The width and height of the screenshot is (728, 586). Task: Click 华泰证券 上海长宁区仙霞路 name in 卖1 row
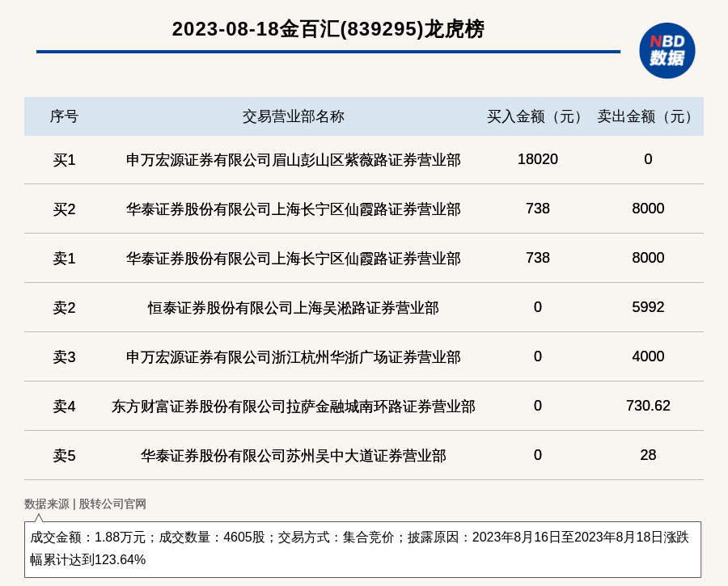[294, 259]
